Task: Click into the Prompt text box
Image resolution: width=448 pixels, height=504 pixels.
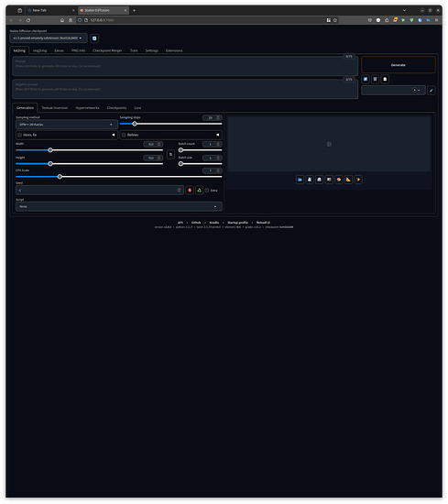Action: click(185, 66)
